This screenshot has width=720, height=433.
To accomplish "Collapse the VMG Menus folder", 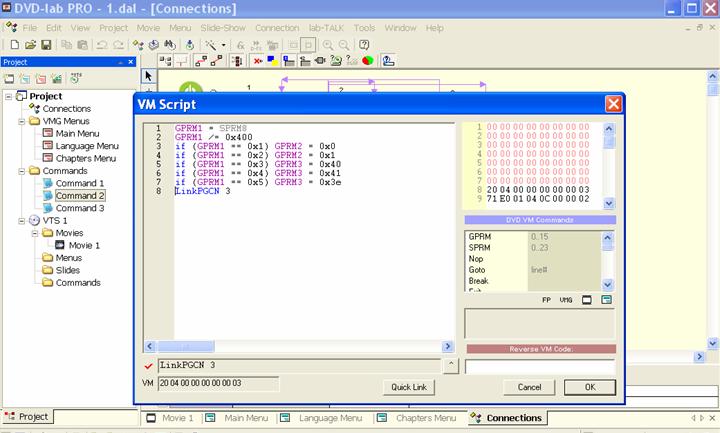I will pos(22,121).
